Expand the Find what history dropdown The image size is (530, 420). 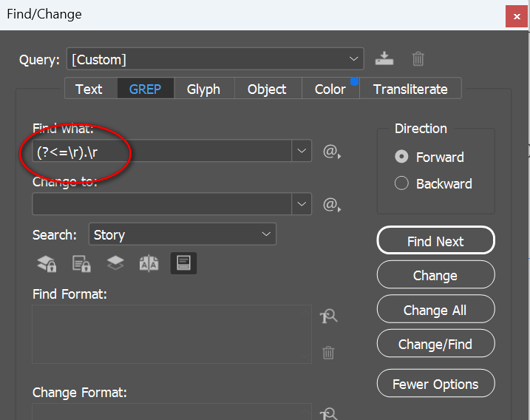click(302, 151)
